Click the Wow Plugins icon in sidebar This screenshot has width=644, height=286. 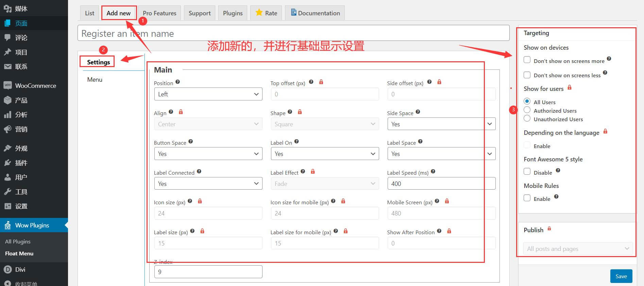coord(7,225)
